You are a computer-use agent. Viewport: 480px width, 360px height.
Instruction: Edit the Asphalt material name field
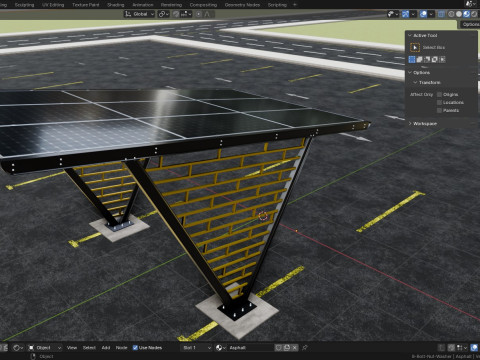point(250,348)
